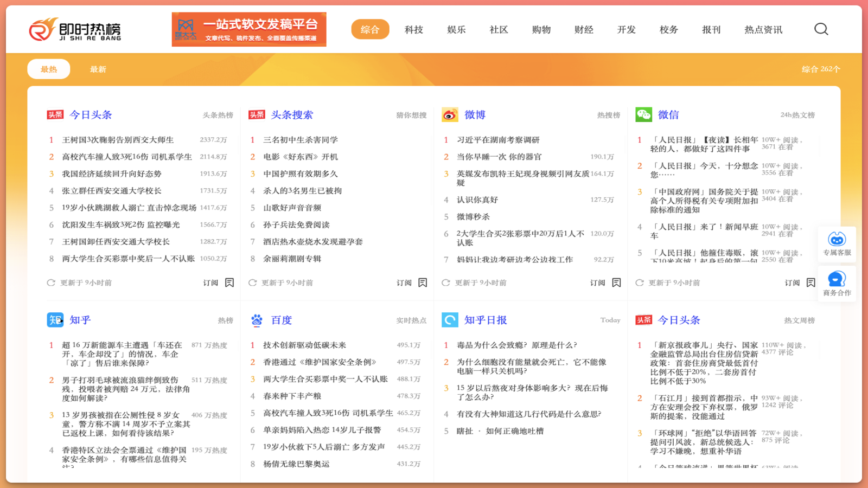The image size is (868, 488).
Task: Open Weibo item 习近平在湖南考察调研
Action: [x=498, y=140]
